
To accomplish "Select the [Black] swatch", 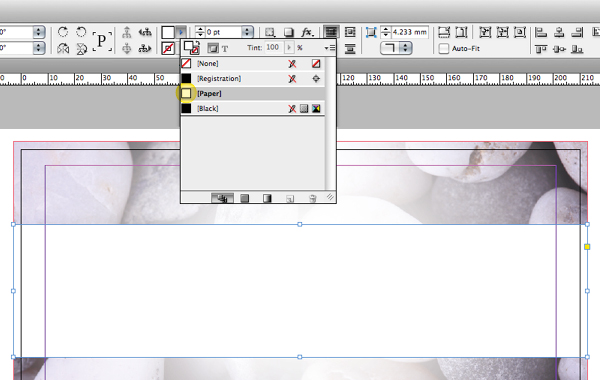I will [x=253, y=108].
